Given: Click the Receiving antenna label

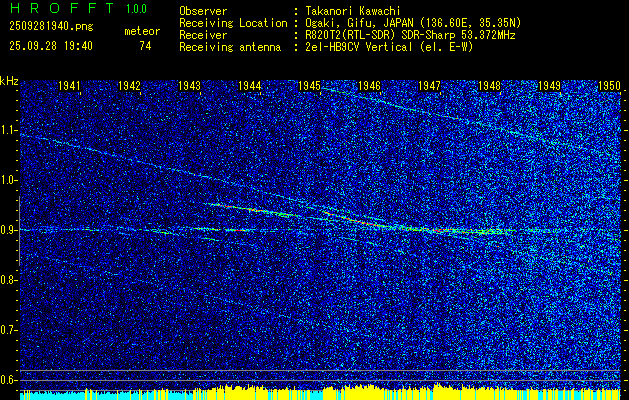Looking at the screenshot, I should point(230,47).
